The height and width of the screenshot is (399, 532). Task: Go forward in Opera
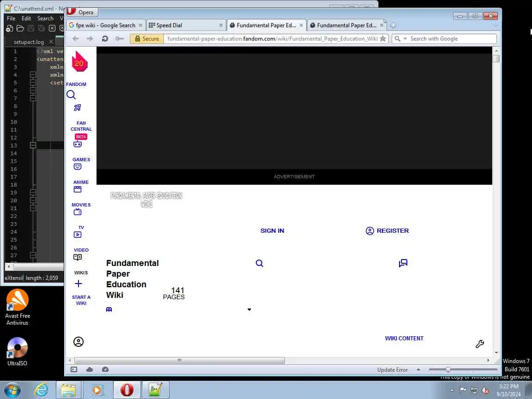pyautogui.click(x=90, y=39)
